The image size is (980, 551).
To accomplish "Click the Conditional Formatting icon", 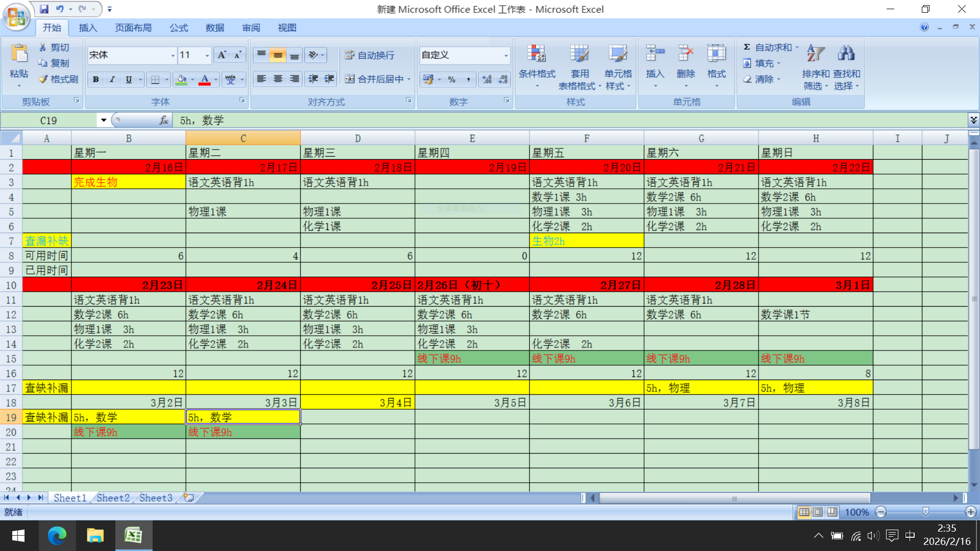I will coord(536,54).
